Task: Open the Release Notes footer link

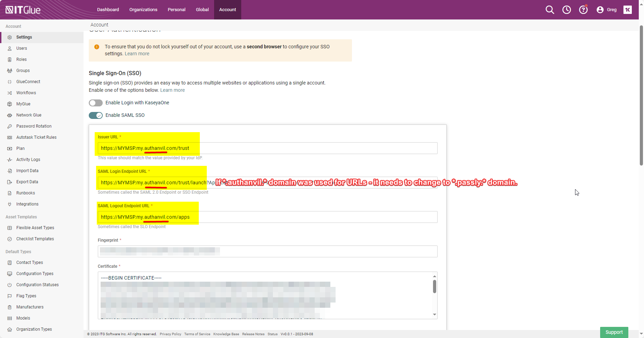Action: [253, 334]
